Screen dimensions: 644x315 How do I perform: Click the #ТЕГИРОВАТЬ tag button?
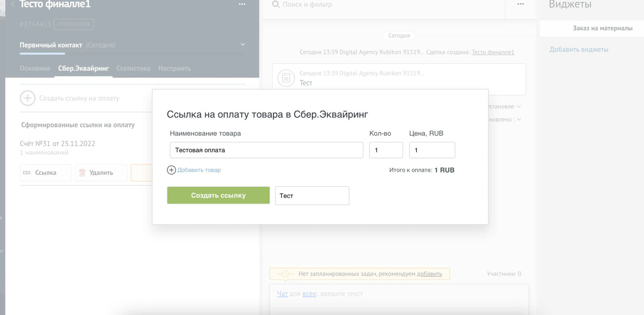click(74, 24)
